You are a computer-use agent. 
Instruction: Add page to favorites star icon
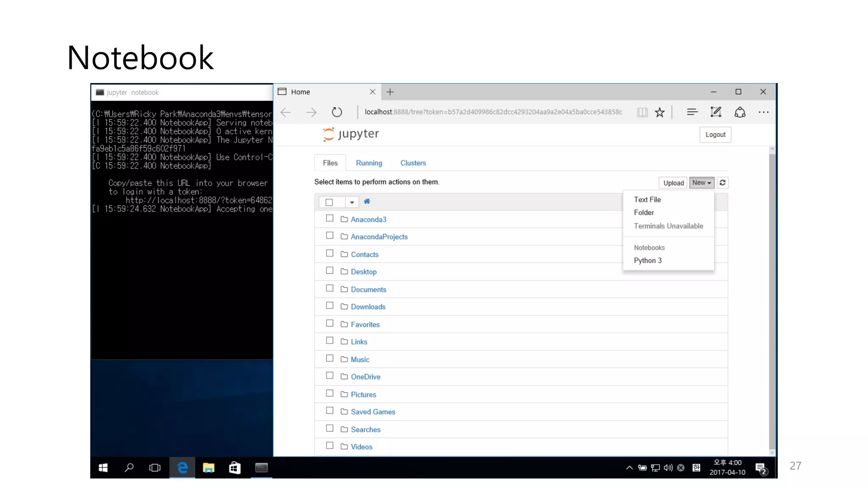[x=660, y=112]
